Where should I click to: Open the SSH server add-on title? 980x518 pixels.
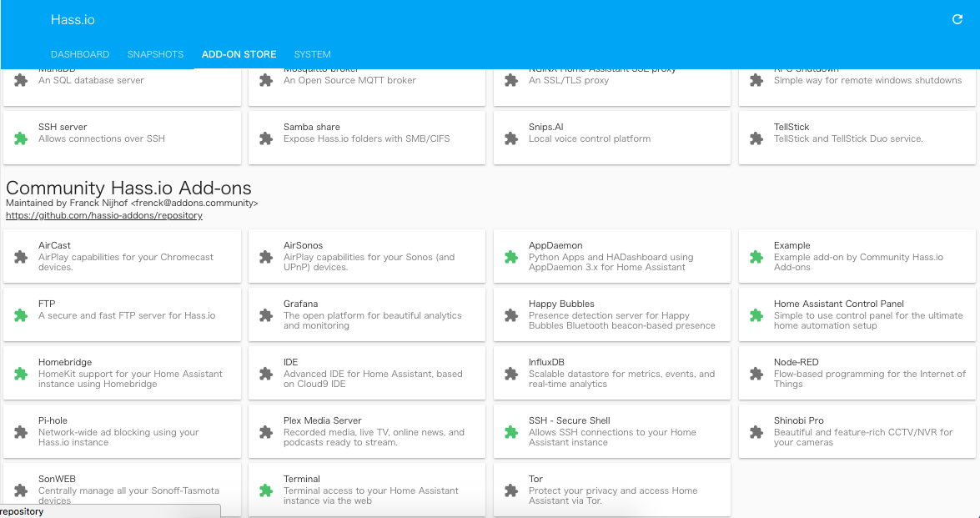(63, 127)
